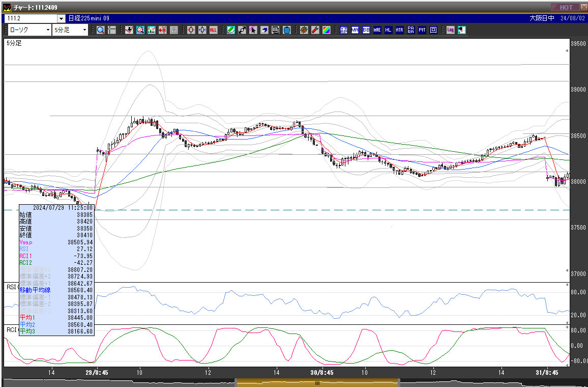Click the 高値 row in info box
The height and width of the screenshot is (387, 588).
56,222
